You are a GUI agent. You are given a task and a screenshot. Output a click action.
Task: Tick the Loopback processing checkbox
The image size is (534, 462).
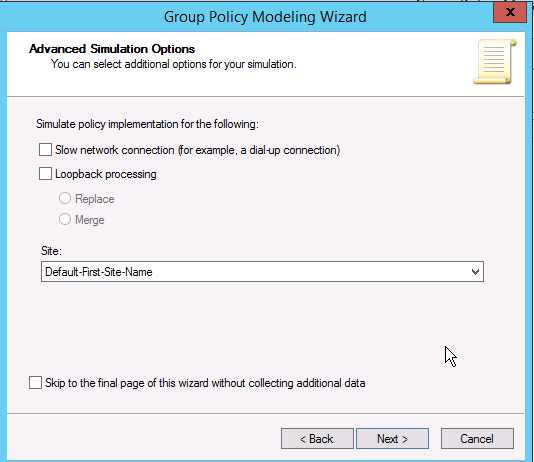45,174
